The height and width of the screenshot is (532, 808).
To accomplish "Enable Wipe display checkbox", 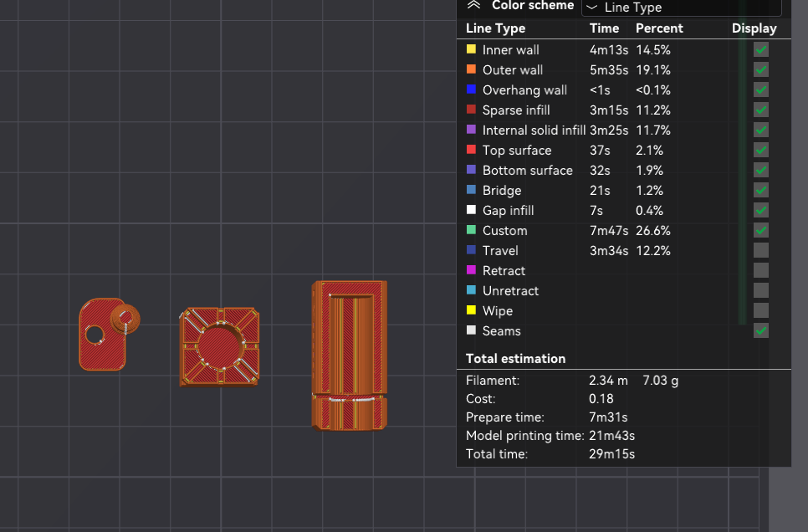I will pyautogui.click(x=761, y=311).
